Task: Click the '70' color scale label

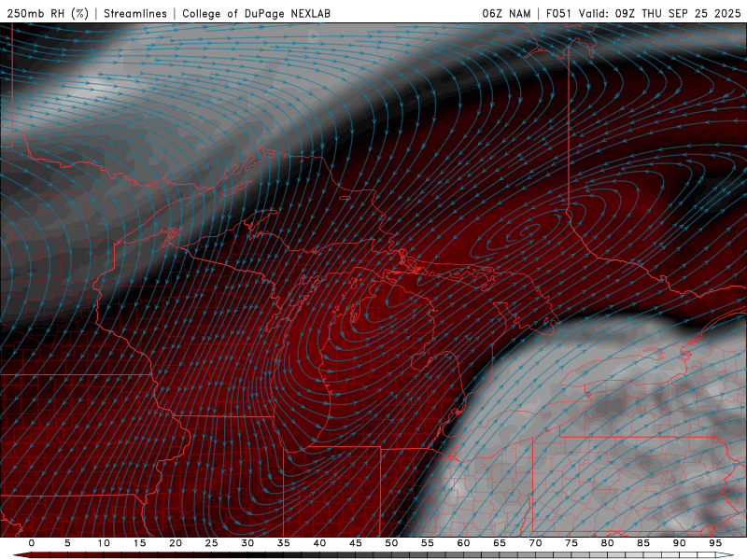Action: 535,543
